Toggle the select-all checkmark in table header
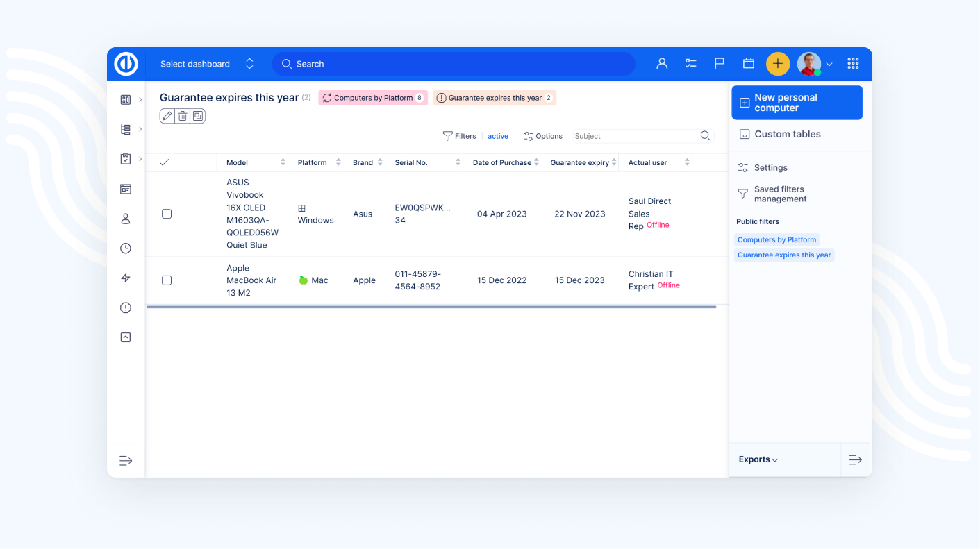The height and width of the screenshot is (549, 980). [x=165, y=162]
